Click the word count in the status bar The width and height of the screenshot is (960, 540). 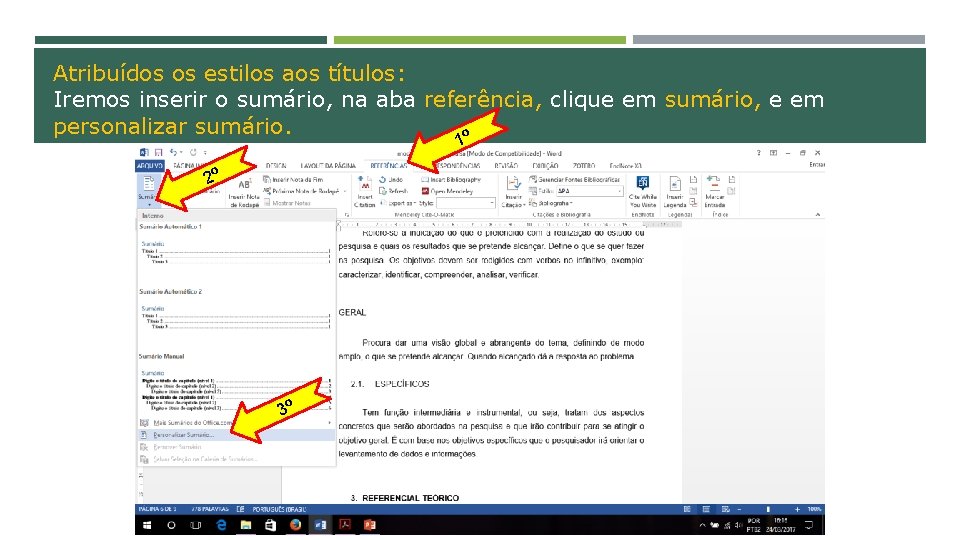[209, 509]
